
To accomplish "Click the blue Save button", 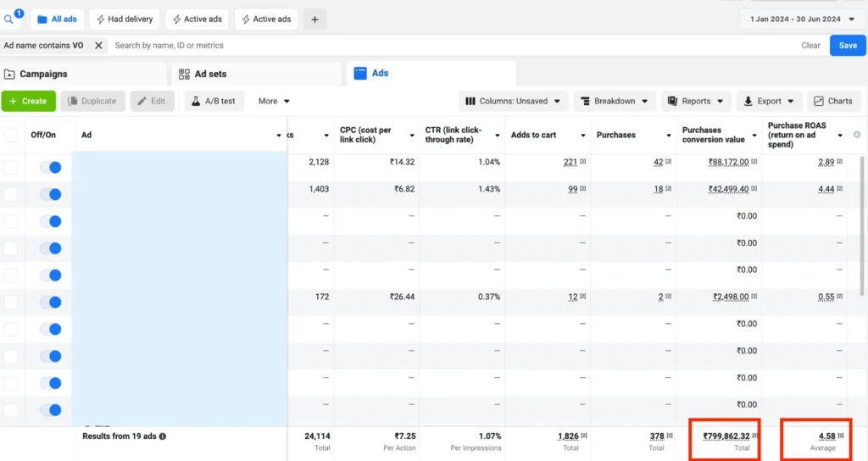I will coord(848,46).
